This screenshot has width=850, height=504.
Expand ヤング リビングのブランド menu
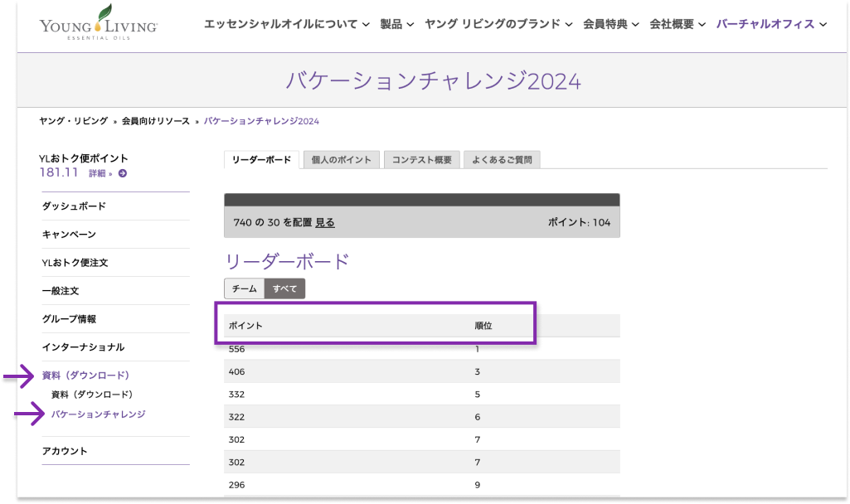click(x=498, y=24)
